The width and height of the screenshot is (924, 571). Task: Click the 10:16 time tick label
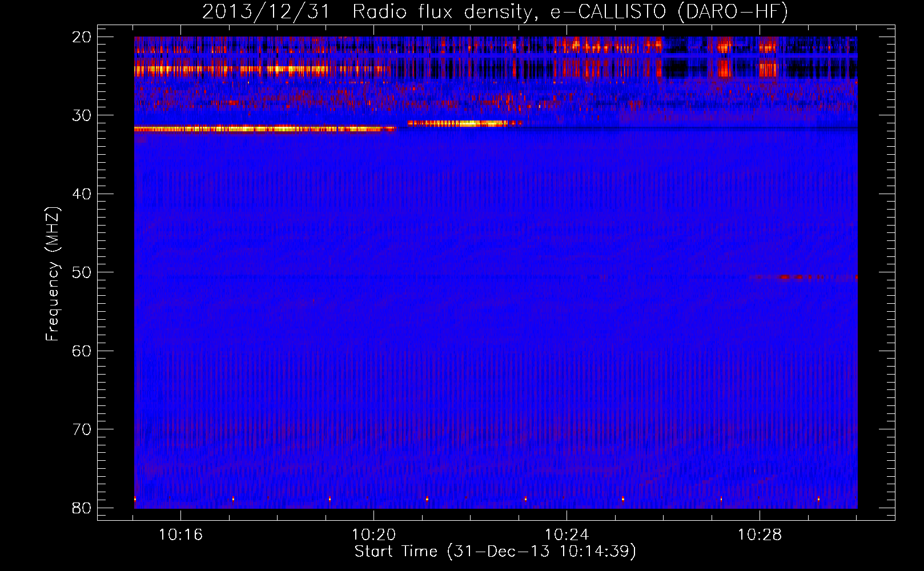coord(180,535)
